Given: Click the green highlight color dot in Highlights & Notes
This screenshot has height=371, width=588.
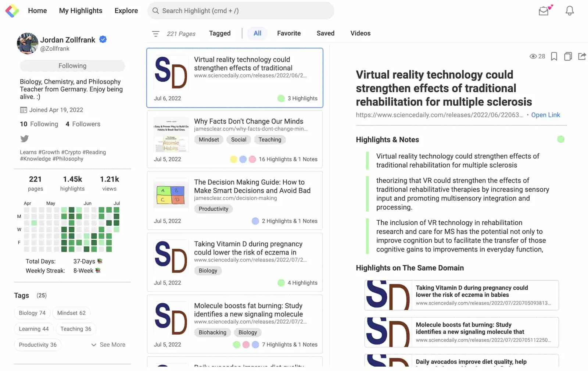Looking at the screenshot, I should (560, 139).
